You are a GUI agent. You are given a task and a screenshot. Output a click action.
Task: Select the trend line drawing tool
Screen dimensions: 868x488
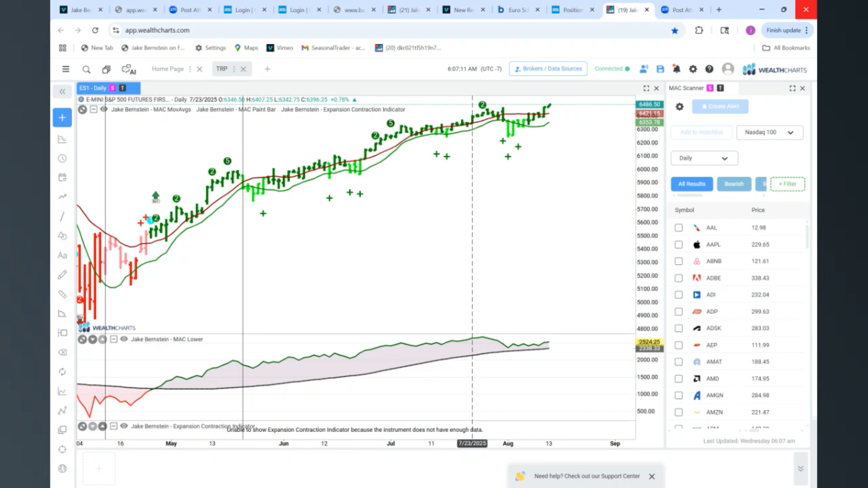tap(62, 216)
